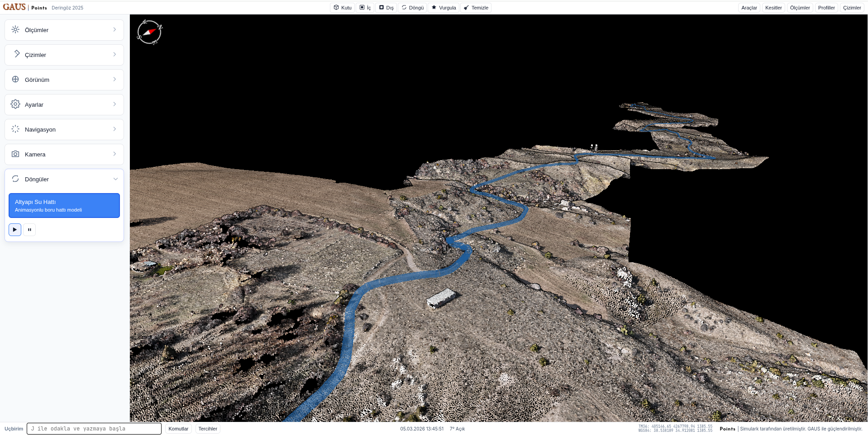868x435 pixels.
Task: Play the Altyapı Su Hattı animation
Action: tap(15, 230)
